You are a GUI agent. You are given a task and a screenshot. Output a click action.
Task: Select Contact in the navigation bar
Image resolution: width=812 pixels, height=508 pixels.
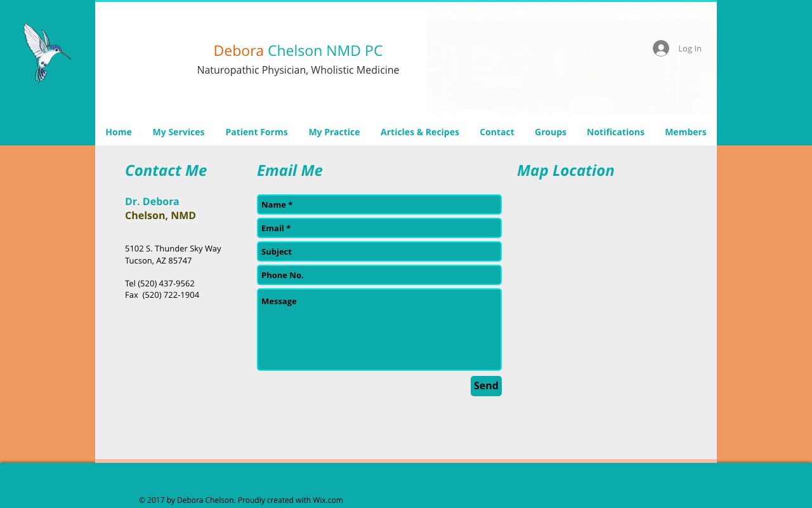click(497, 132)
